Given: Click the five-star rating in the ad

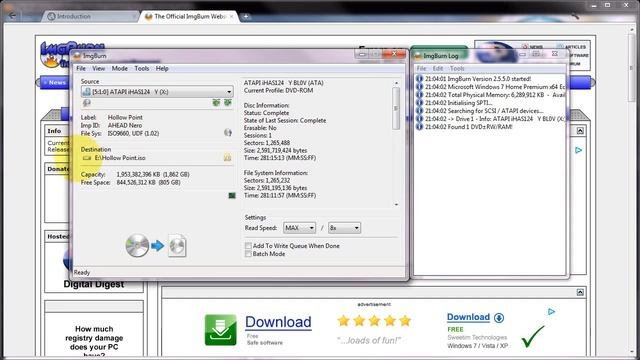Looking at the screenshot, I should 374,321.
